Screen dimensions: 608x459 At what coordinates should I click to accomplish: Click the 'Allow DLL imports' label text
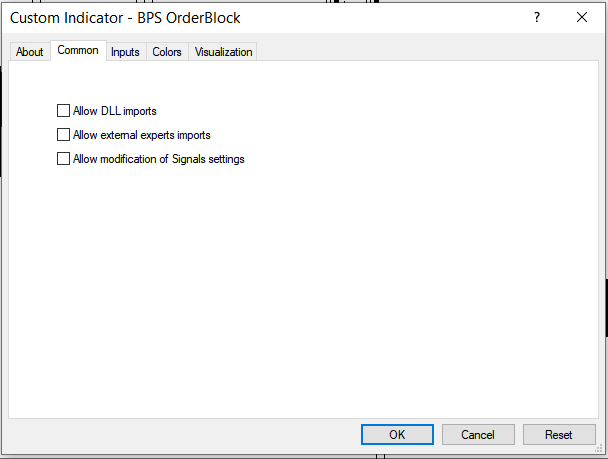(115, 111)
